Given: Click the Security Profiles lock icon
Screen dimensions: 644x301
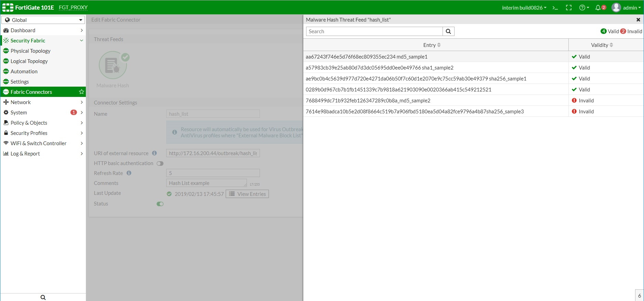Looking at the screenshot, I should [x=6, y=133].
